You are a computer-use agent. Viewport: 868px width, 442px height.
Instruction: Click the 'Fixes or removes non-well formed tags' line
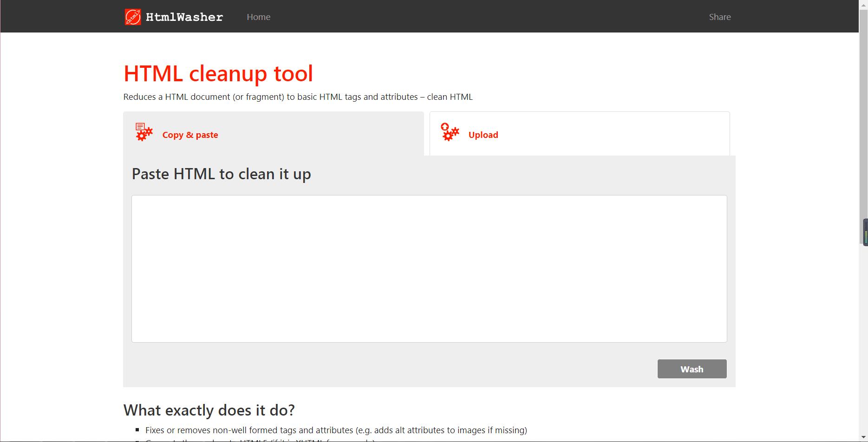tap(336, 430)
